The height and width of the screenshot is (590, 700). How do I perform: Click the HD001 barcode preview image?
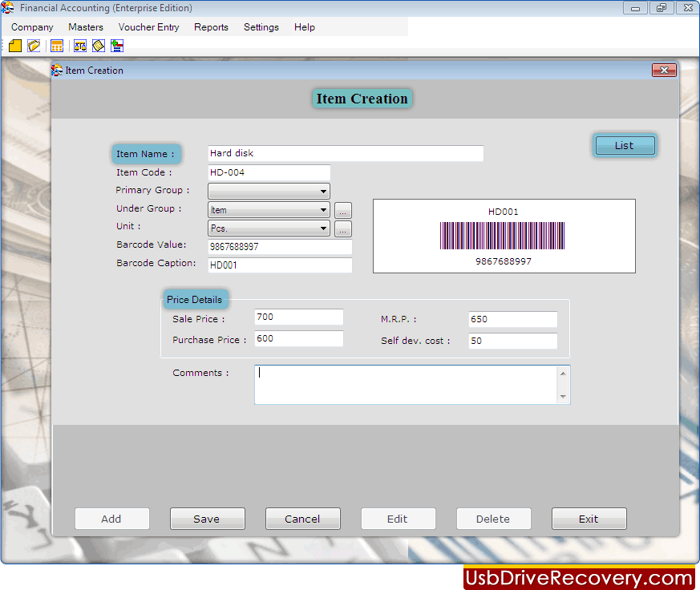click(504, 236)
